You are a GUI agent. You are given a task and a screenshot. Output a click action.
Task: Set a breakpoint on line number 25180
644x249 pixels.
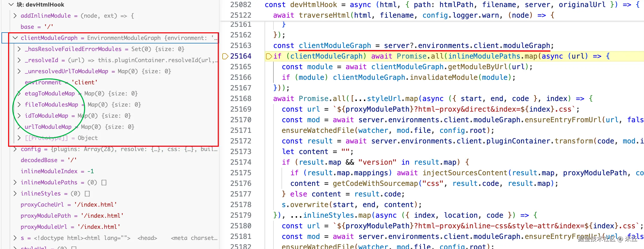coord(241,226)
